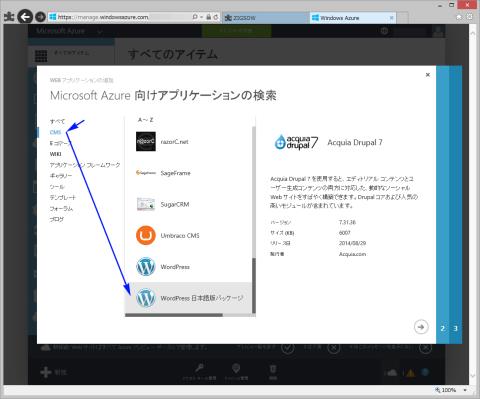The height and width of the screenshot is (399, 480).
Task: Click the app list vertical scrollbar
Action: tap(254, 285)
